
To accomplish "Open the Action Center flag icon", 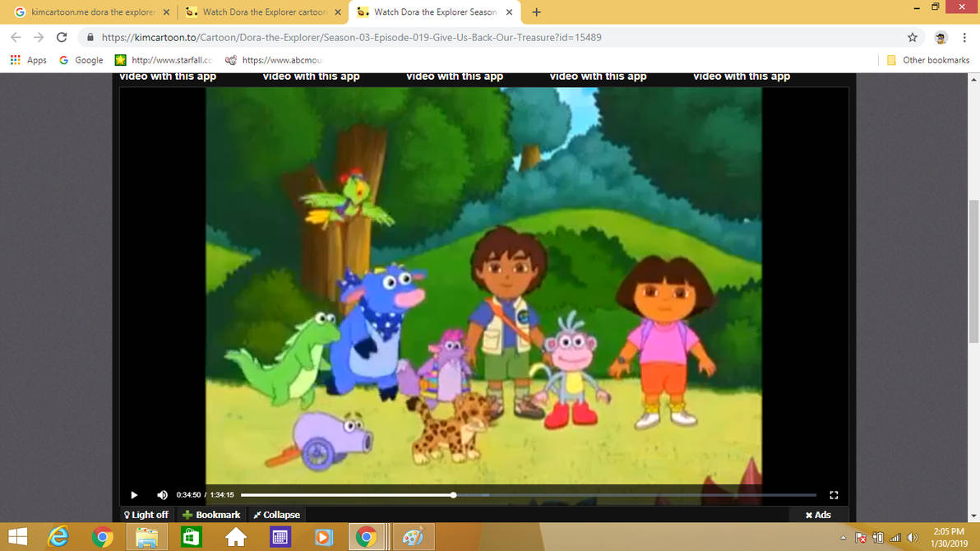I will [x=861, y=538].
